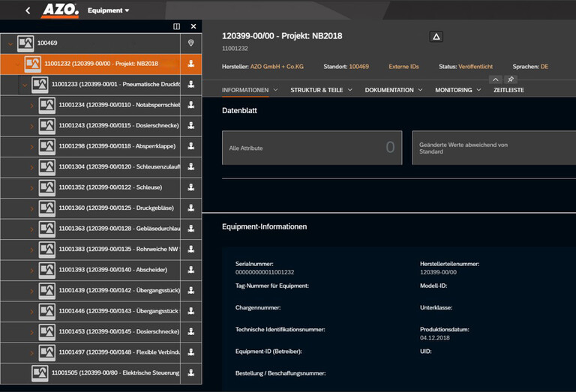The image size is (576, 392).
Task: Click structure icon on row 11001393
Action: click(191, 269)
